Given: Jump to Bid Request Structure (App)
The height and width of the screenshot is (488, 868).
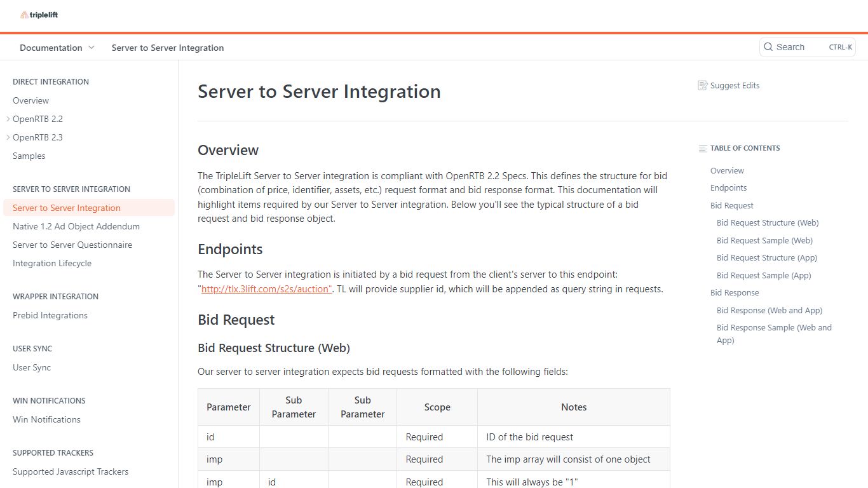Looking at the screenshot, I should coord(767,257).
